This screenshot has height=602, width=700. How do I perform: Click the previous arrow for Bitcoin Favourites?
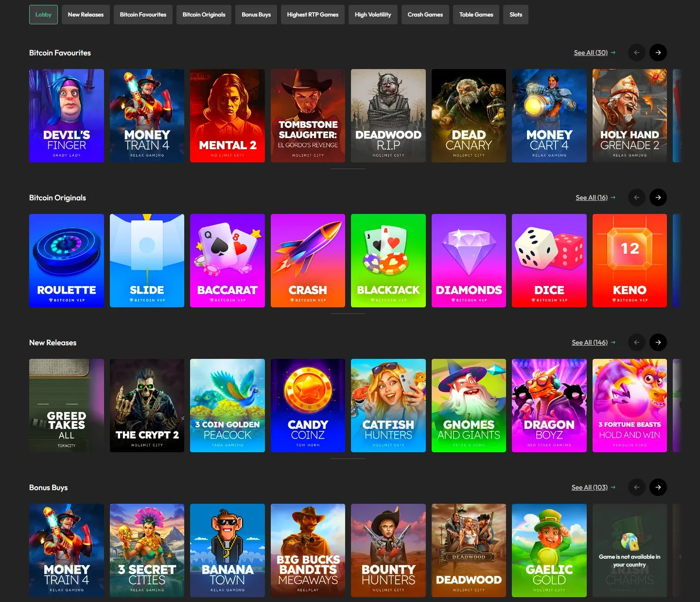tap(637, 53)
